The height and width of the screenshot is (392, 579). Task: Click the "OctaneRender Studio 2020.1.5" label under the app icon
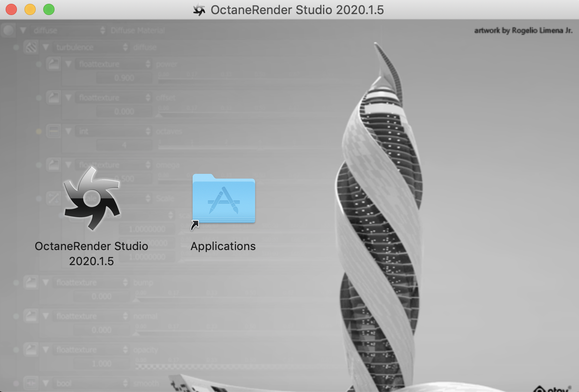click(x=92, y=254)
